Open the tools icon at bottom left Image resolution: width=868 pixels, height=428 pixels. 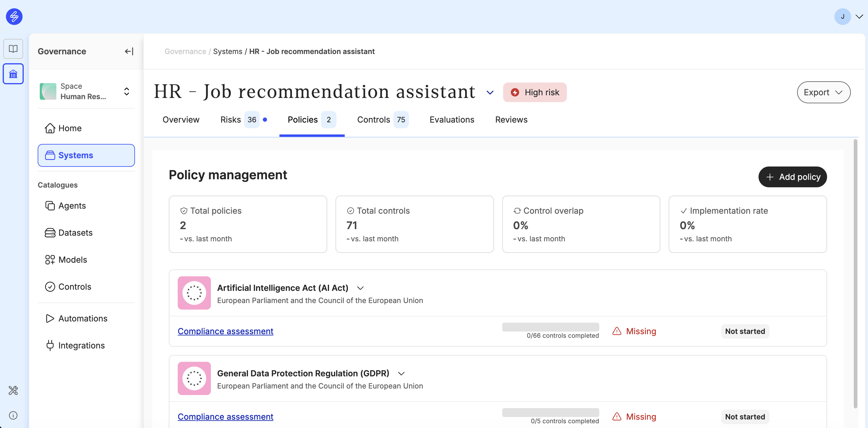tap(13, 390)
